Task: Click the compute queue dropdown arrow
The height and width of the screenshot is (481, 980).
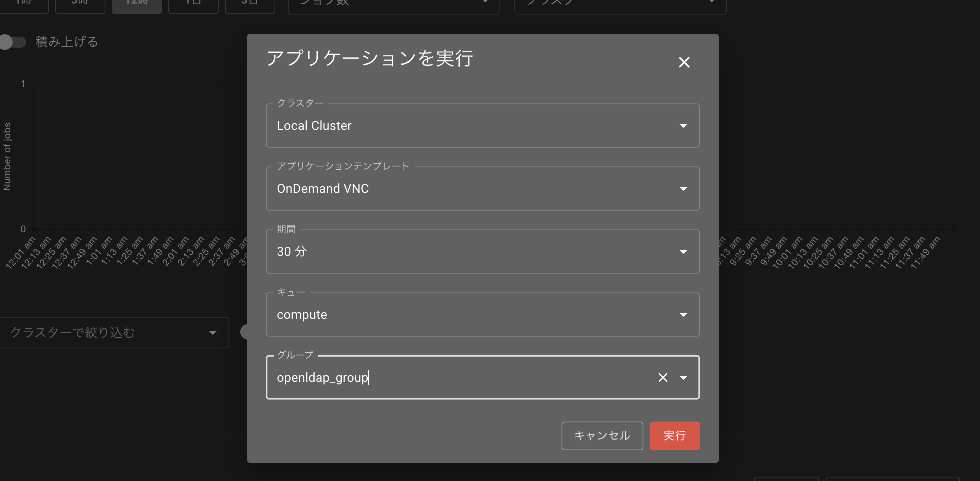Action: point(683,314)
